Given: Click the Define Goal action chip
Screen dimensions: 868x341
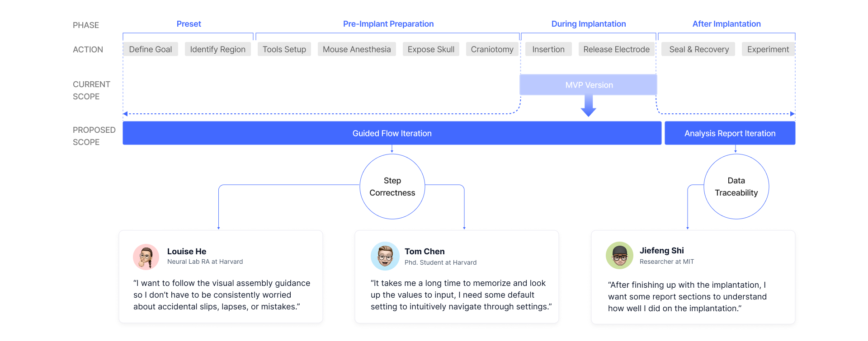Looking at the screenshot, I should pos(151,49).
